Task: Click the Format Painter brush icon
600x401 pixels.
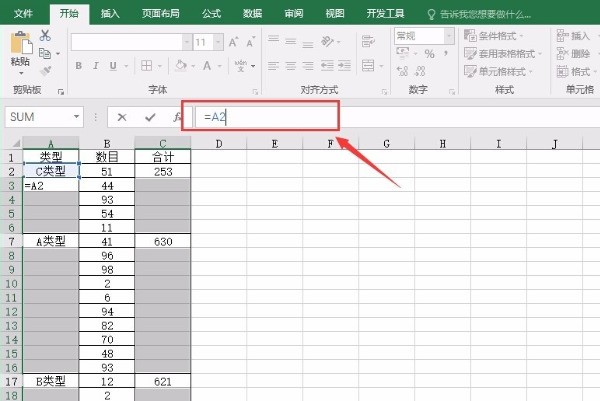Action: click(x=45, y=71)
